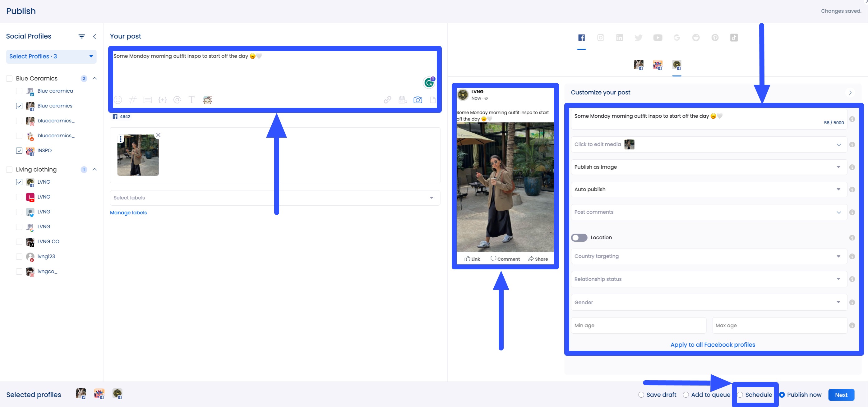
Task: Switch preview to the Instagram icon tab
Action: pos(600,38)
